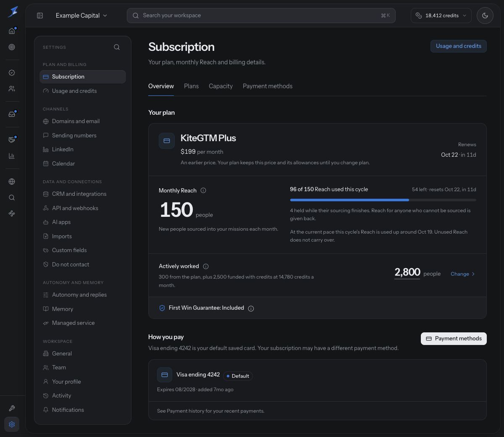Open the people icon in left rail
The height and width of the screenshot is (437, 504).
tap(12, 89)
